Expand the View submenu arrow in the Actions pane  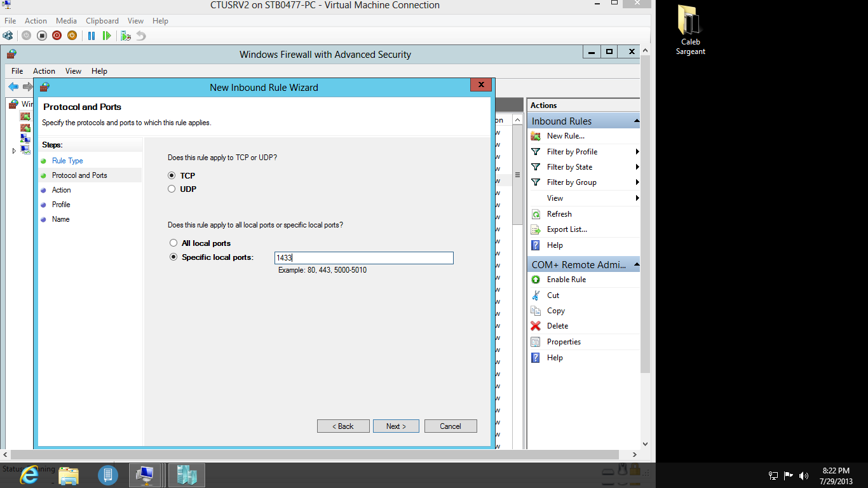click(637, 198)
